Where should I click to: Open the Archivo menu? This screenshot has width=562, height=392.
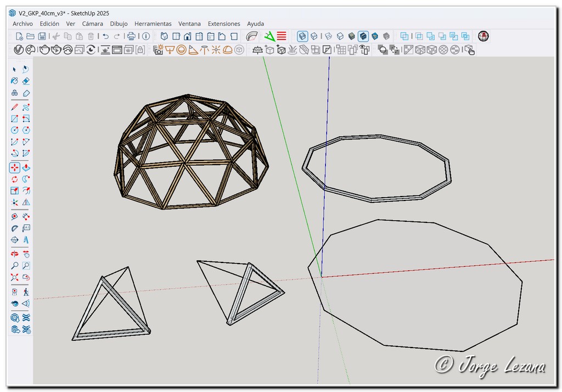click(x=23, y=24)
